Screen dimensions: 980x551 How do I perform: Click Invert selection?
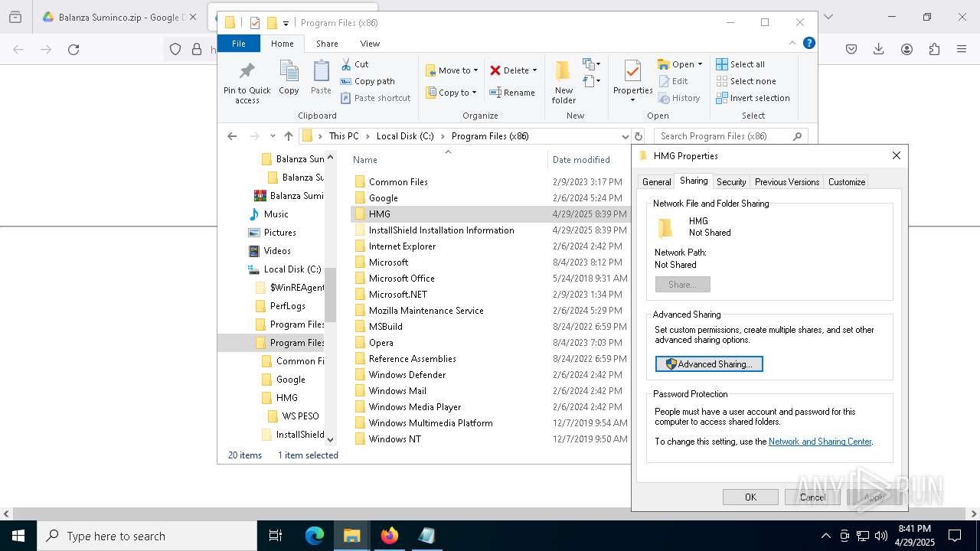753,98
